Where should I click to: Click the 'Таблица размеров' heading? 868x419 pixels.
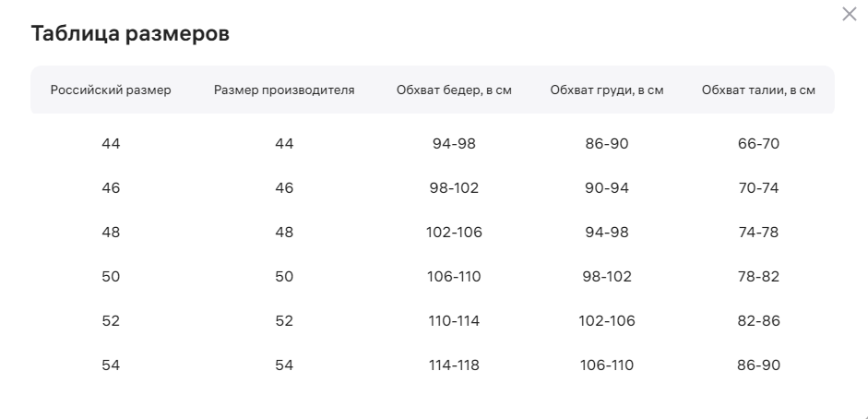coord(130,33)
